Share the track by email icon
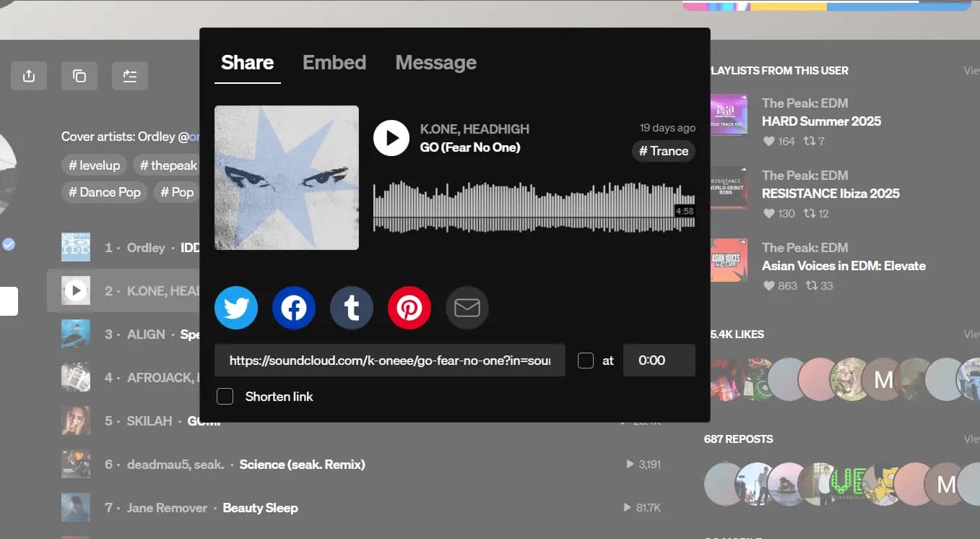 (x=467, y=308)
